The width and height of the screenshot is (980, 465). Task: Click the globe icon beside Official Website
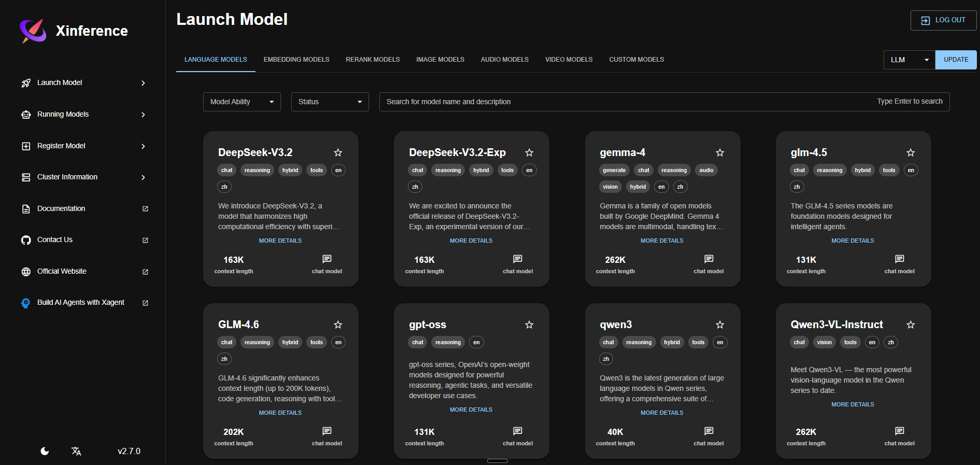pos(26,272)
